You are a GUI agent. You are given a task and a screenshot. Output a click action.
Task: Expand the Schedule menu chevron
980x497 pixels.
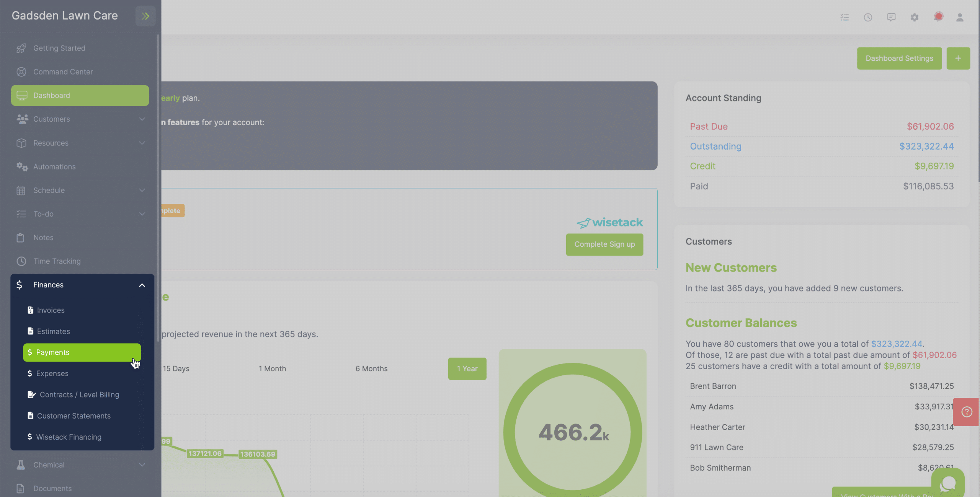click(142, 191)
